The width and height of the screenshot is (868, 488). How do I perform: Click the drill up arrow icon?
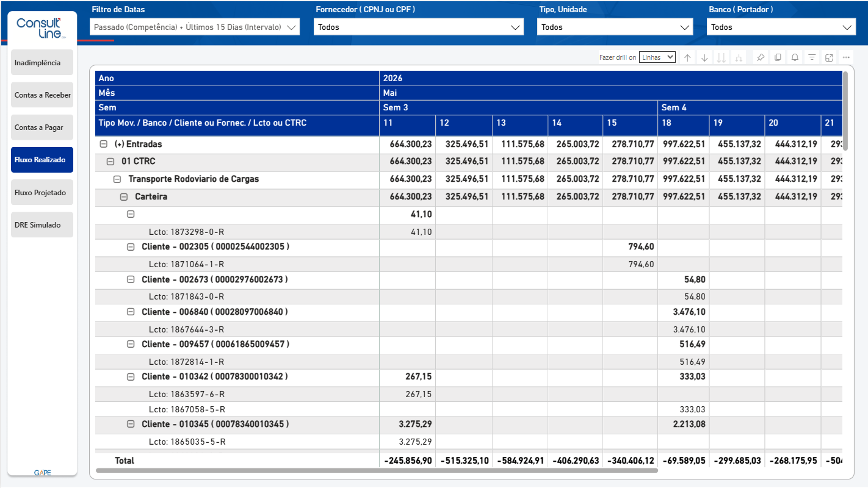point(687,57)
